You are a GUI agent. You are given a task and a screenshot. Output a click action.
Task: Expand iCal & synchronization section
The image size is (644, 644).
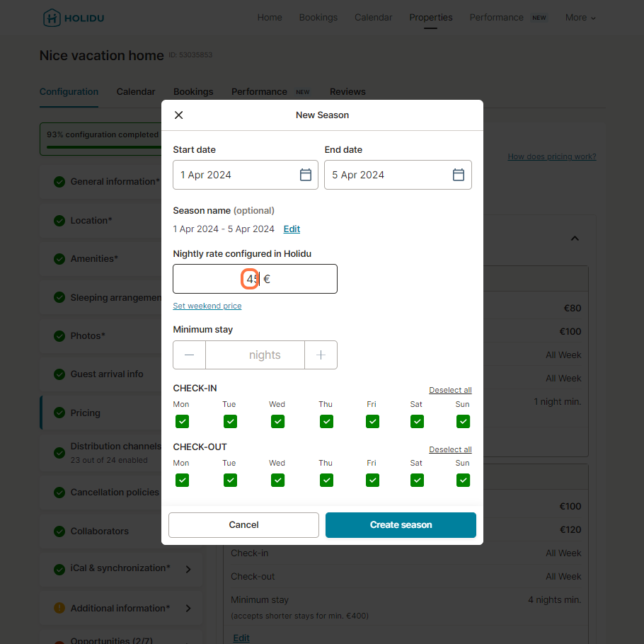[188, 569]
